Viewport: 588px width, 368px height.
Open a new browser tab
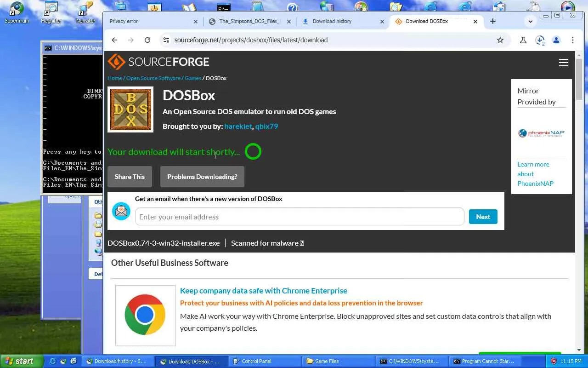tap(493, 21)
